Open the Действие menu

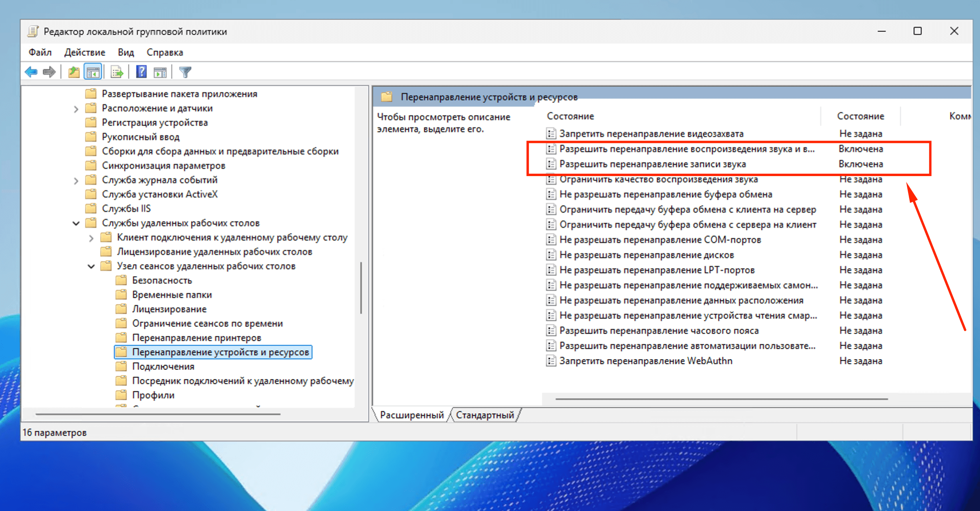click(x=85, y=52)
